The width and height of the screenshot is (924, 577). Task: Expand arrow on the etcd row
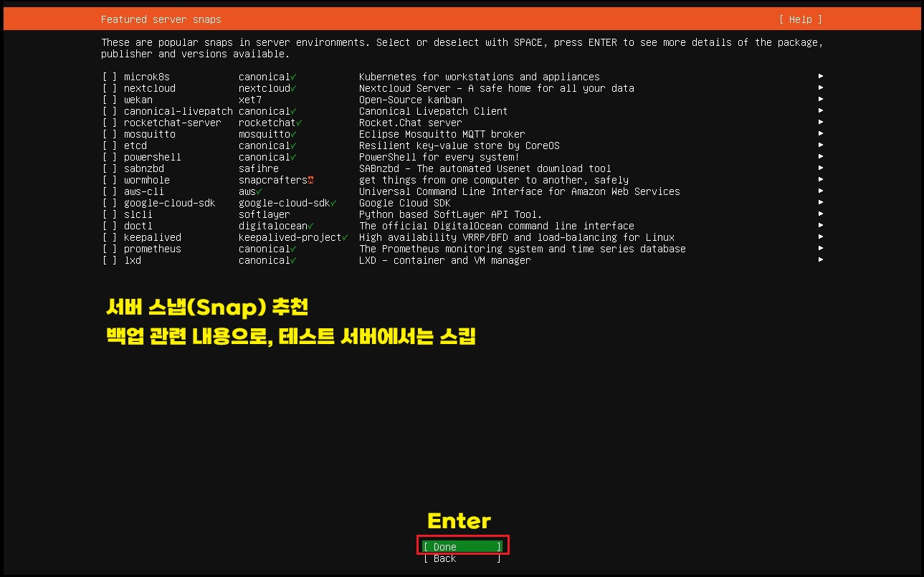(x=821, y=146)
